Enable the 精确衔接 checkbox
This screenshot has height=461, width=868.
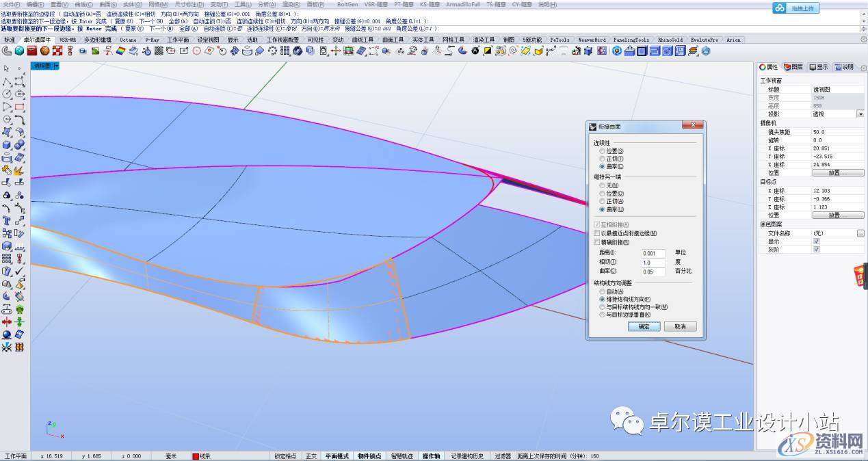[596, 242]
